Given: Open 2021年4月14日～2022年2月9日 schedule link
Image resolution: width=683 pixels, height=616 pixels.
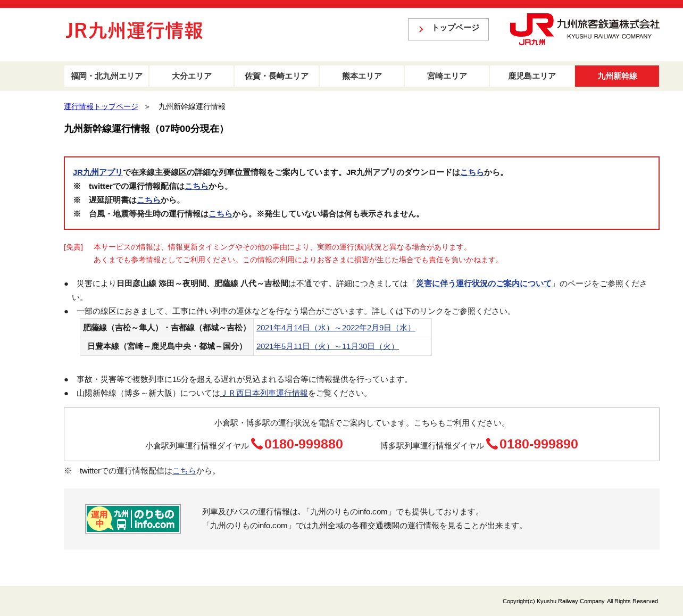Looking at the screenshot, I should pos(336,328).
